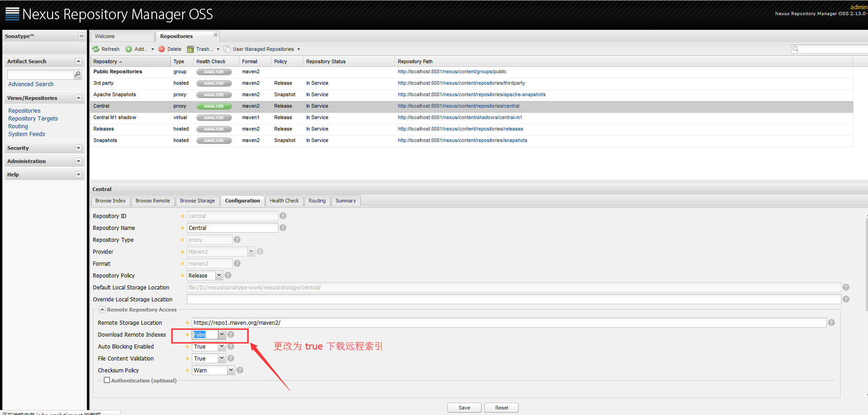
Task: Click the help icon beside Repository Policy
Action: [228, 275]
